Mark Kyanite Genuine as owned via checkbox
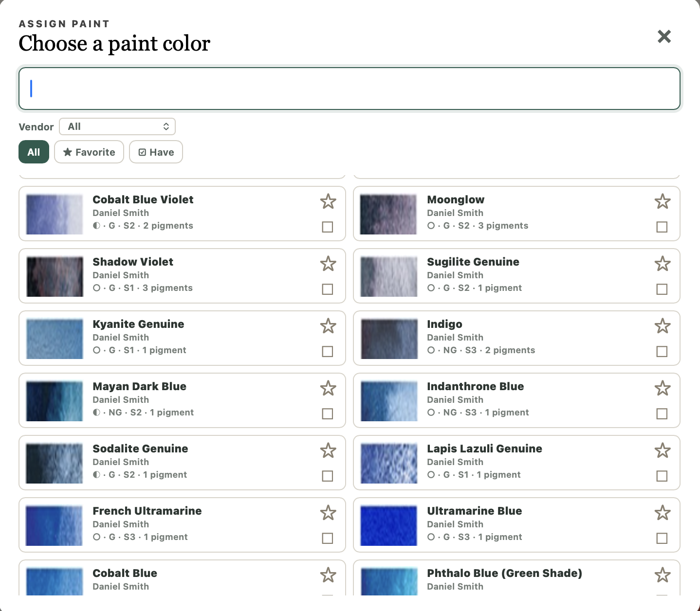Image resolution: width=700 pixels, height=611 pixels. [328, 351]
